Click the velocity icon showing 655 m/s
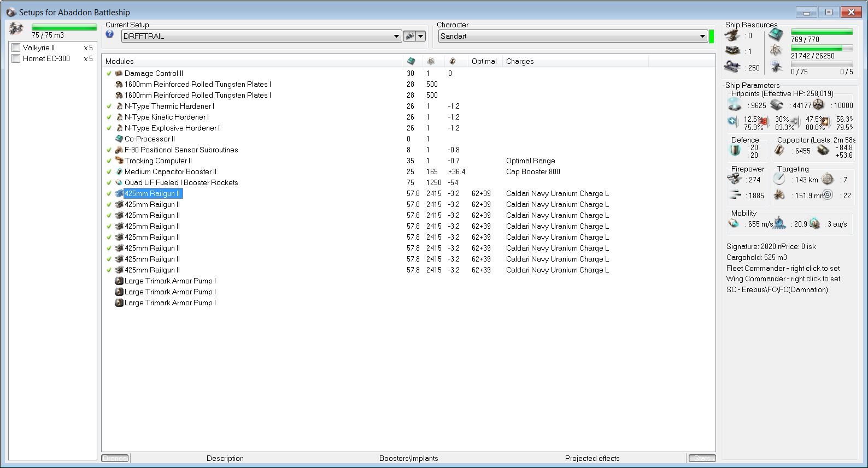Image resolution: width=868 pixels, height=468 pixels. [x=734, y=223]
